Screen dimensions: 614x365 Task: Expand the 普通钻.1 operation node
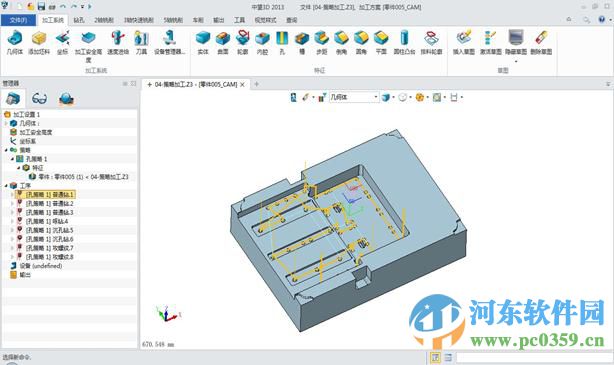(13, 195)
